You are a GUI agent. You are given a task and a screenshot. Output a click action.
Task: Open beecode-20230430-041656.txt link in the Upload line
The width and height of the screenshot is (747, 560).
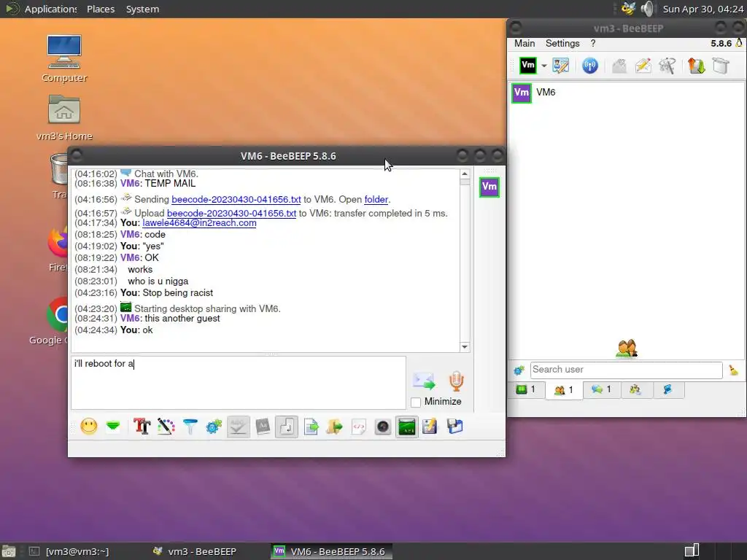231,214
